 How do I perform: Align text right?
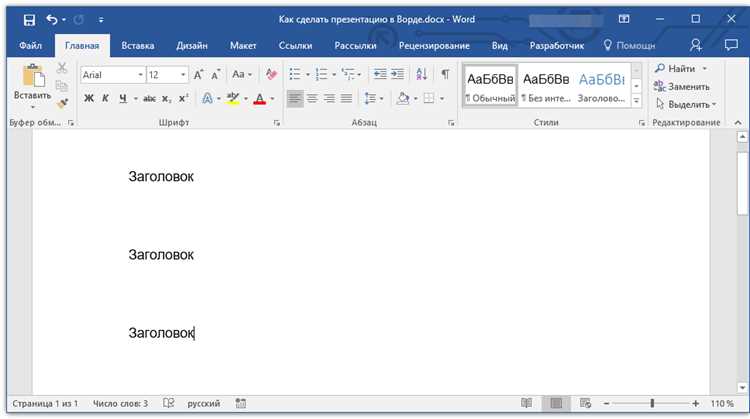pyautogui.click(x=329, y=99)
